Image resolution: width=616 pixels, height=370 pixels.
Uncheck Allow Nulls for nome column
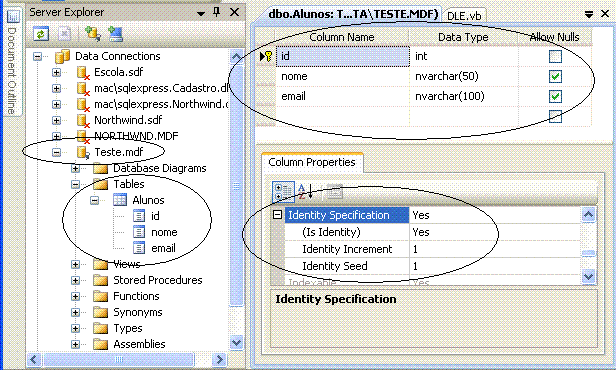pyautogui.click(x=555, y=77)
